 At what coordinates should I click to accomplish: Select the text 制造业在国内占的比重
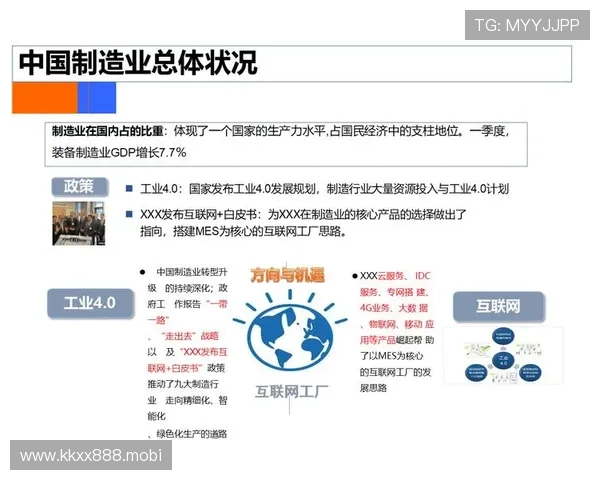coord(108,131)
